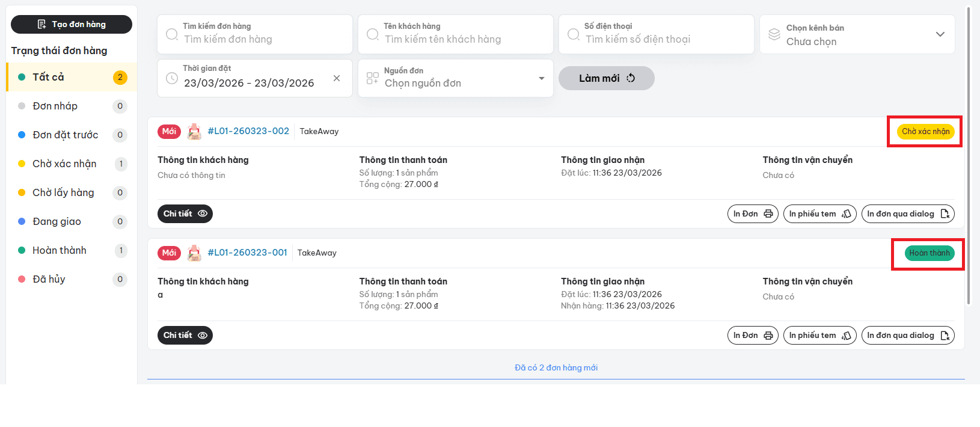Click the Làm mới refresh button

607,78
